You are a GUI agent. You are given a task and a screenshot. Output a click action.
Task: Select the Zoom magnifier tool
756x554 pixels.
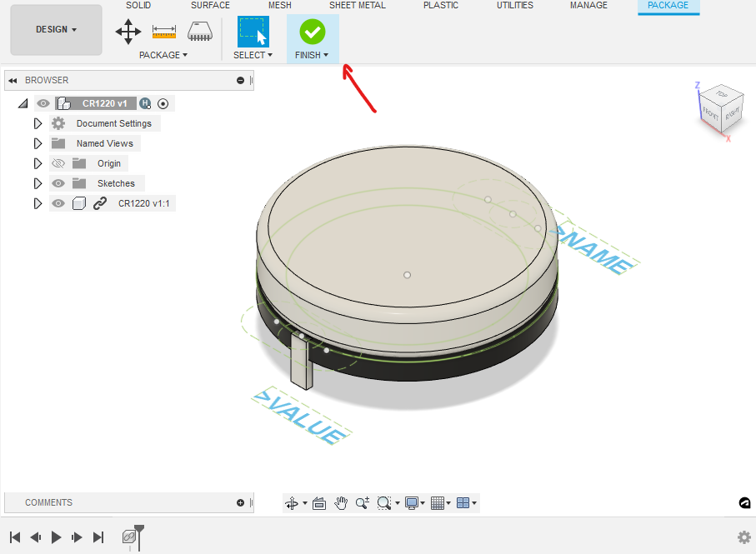(x=363, y=503)
